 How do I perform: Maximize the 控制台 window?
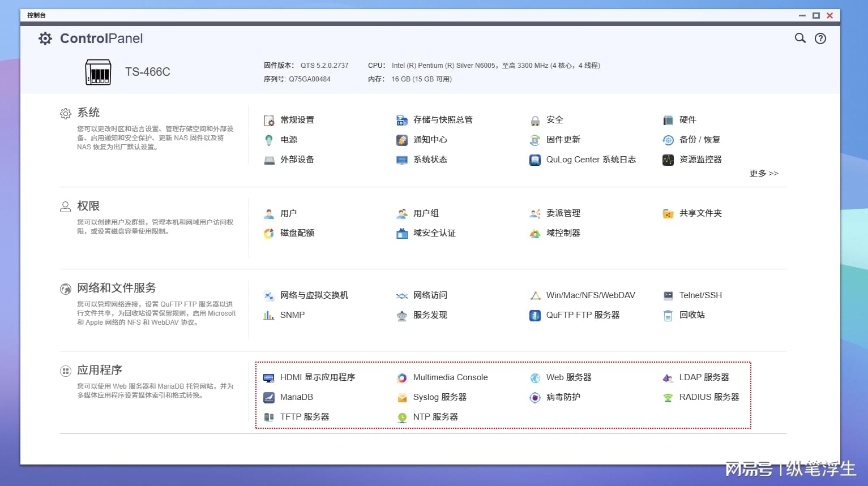tap(816, 15)
